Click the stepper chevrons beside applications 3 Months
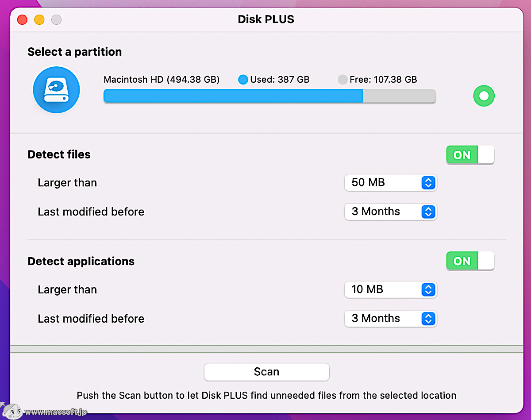Image resolution: width=531 pixels, height=420 pixels. click(x=428, y=318)
